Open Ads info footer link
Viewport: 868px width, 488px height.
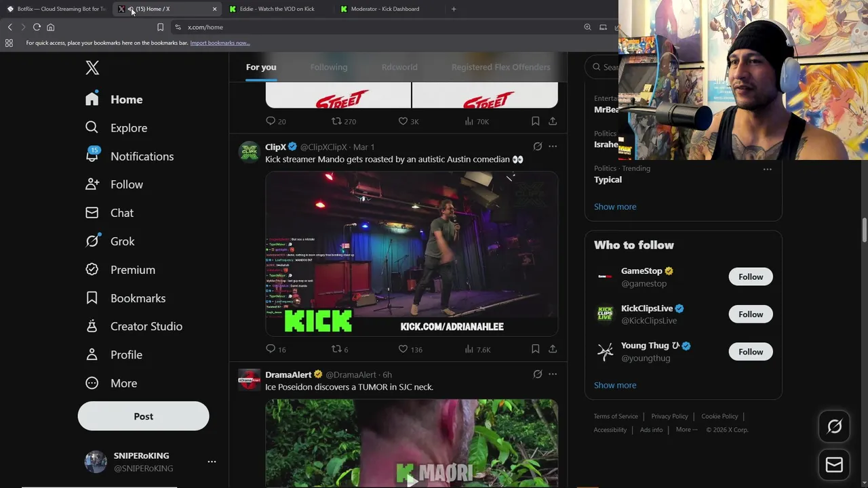[x=651, y=430]
